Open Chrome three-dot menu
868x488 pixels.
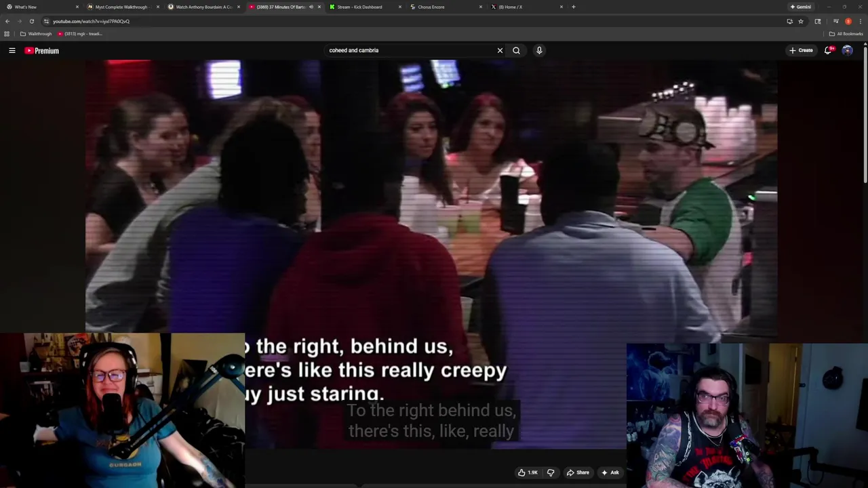[x=861, y=21]
